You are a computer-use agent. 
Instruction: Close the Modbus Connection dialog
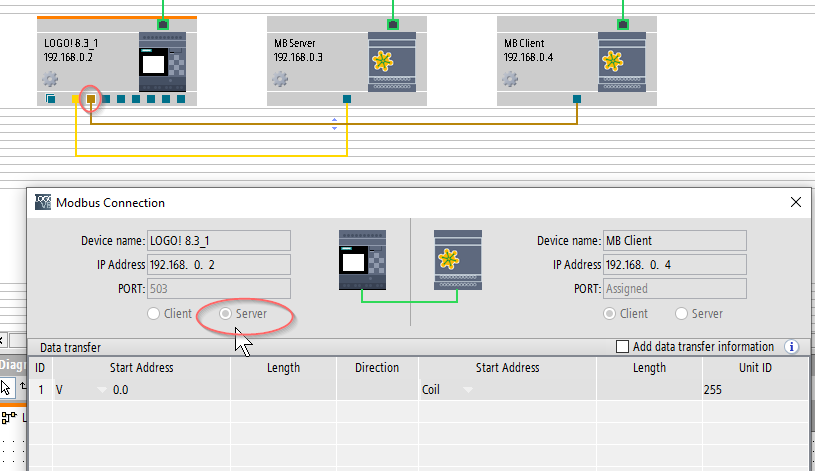[x=796, y=202]
